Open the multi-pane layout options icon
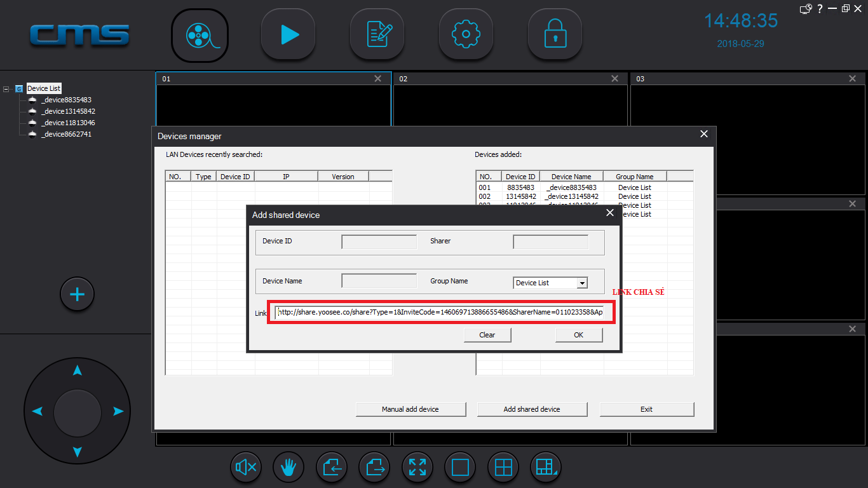The width and height of the screenshot is (868, 488). coord(546,468)
